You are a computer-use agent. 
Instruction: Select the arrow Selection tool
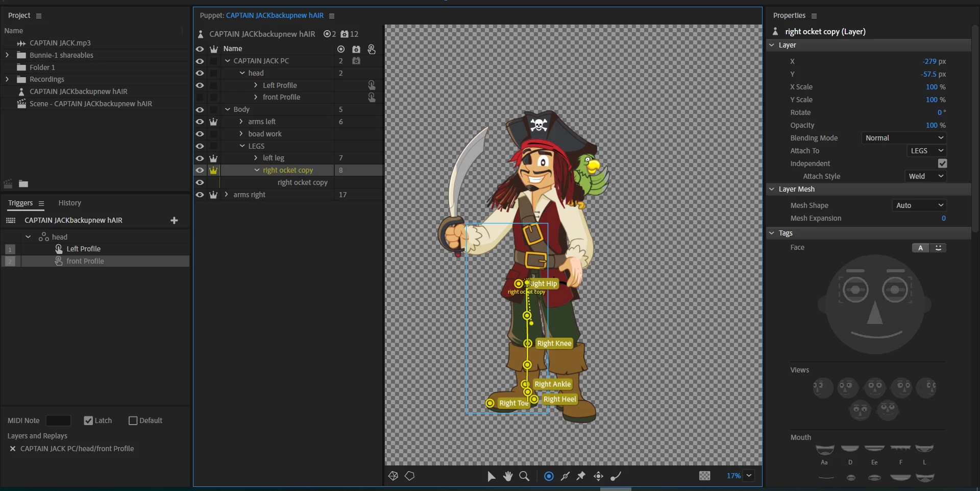(491, 476)
